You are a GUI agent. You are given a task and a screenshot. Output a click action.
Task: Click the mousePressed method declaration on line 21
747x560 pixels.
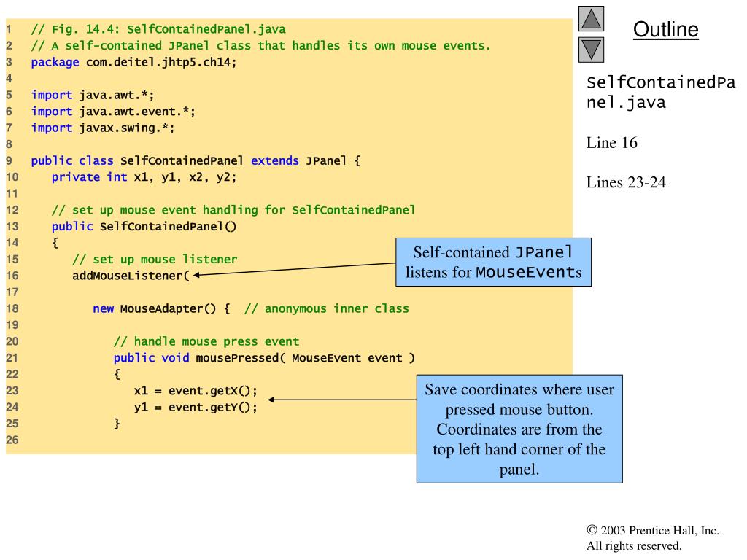[264, 358]
